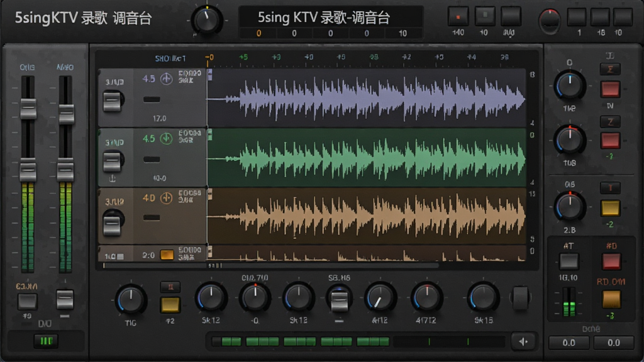Toggle the small Z button in the right panel

(x=610, y=122)
